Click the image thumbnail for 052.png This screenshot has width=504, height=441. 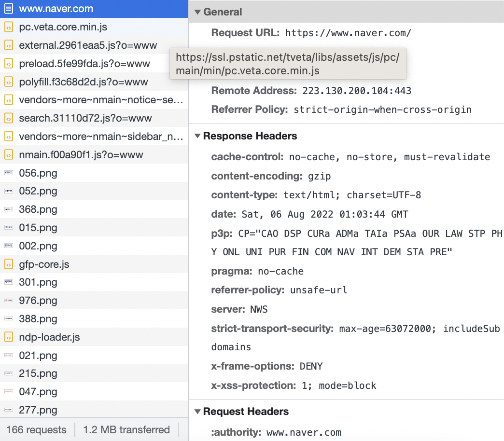tap(9, 191)
